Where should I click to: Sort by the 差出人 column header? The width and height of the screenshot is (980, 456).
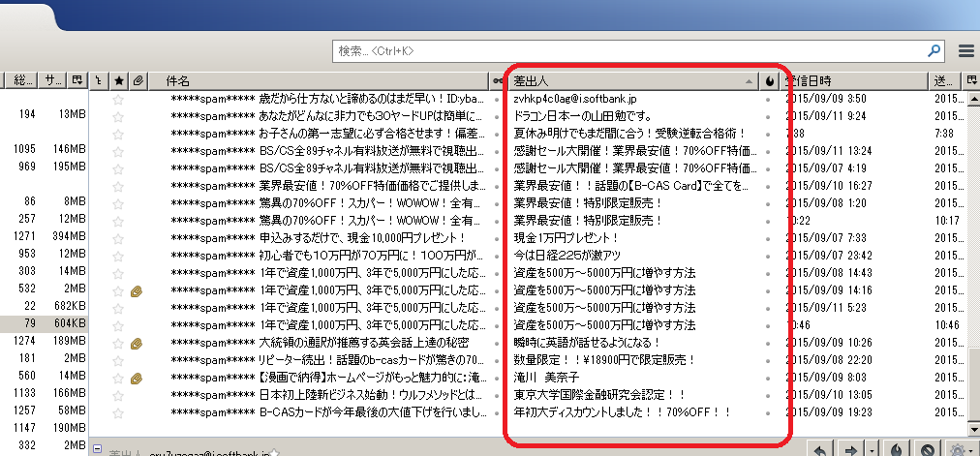point(629,80)
